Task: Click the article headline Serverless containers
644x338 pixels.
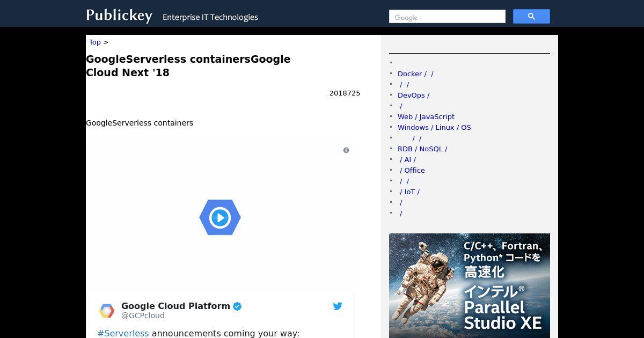Action: 188,65
